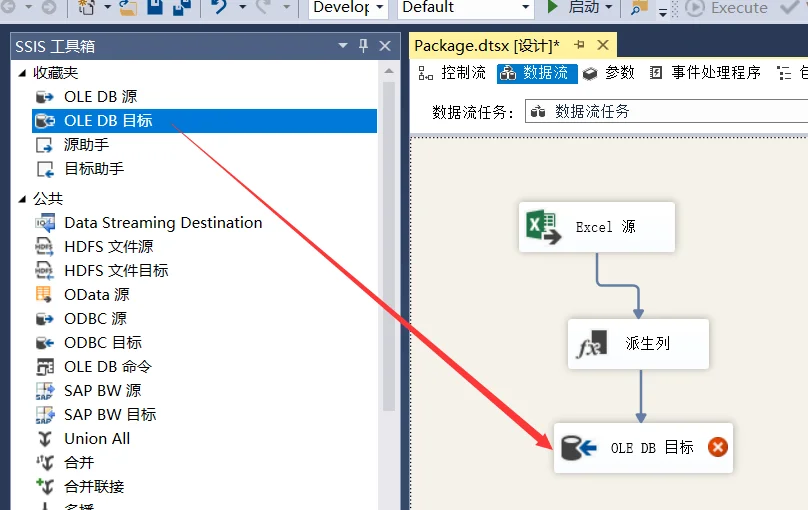Click the toolbox scroll up arrow
Image resolution: width=808 pixels, height=510 pixels.
pos(389,71)
